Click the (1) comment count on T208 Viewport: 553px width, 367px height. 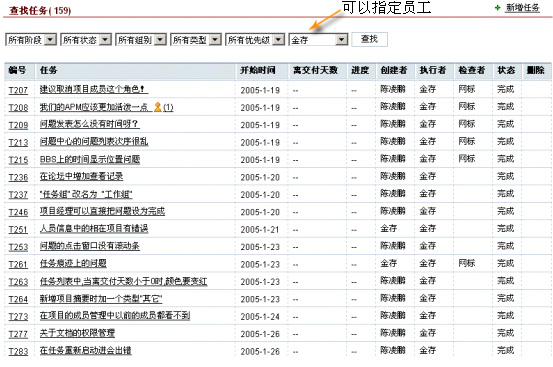pos(168,107)
